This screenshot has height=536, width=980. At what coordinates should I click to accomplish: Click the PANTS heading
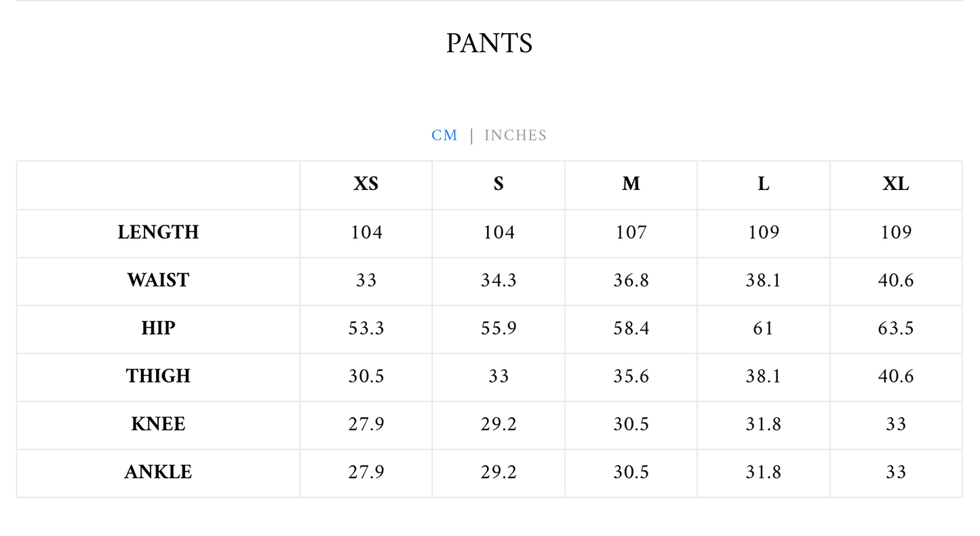pyautogui.click(x=489, y=43)
